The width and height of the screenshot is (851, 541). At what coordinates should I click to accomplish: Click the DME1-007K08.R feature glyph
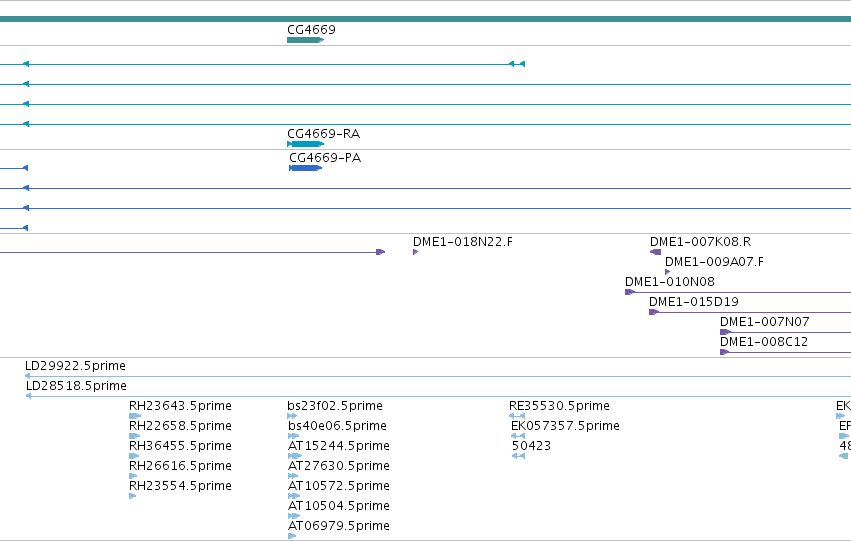(656, 252)
